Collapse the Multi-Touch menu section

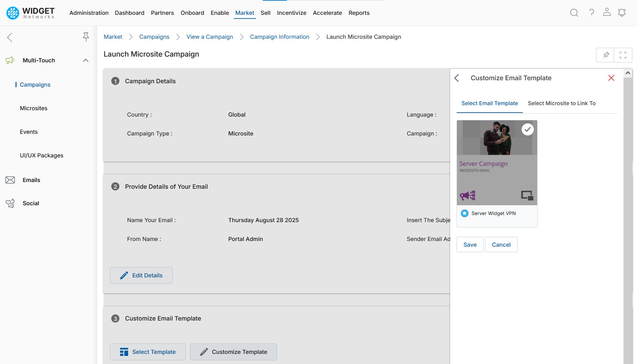click(86, 60)
